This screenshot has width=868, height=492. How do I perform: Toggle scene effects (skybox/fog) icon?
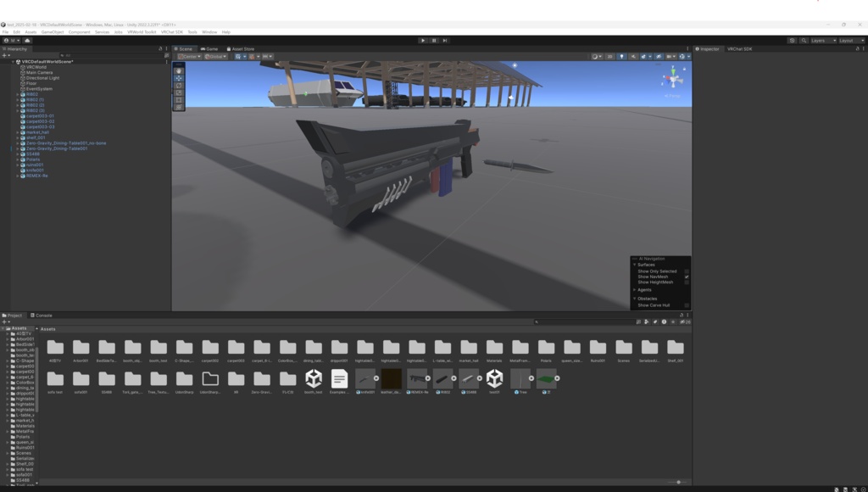tap(644, 57)
